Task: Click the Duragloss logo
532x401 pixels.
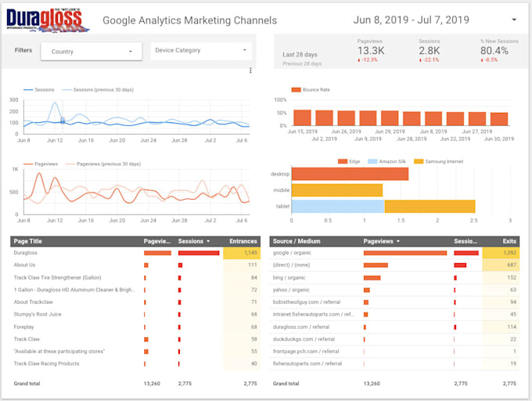Action: [48, 20]
